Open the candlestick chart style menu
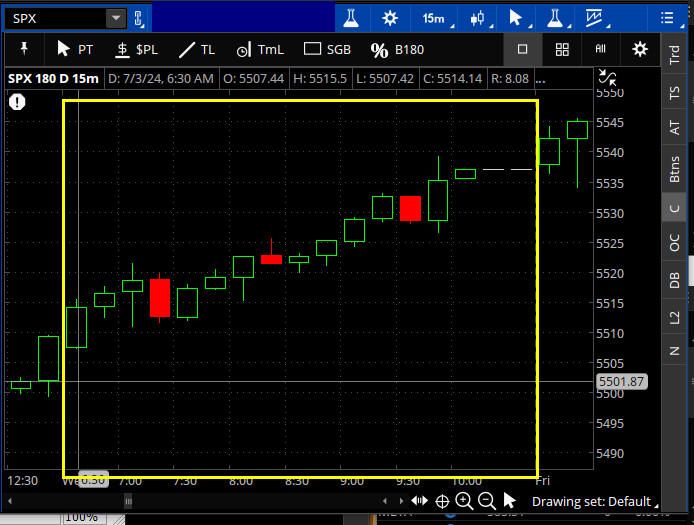Image resolution: width=694 pixels, height=525 pixels. coord(477,18)
